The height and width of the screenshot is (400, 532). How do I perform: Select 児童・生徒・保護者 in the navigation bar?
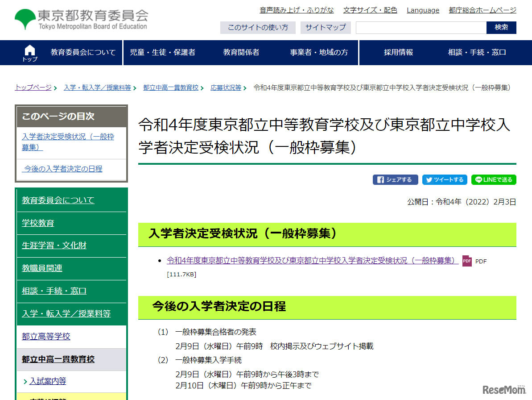click(162, 53)
